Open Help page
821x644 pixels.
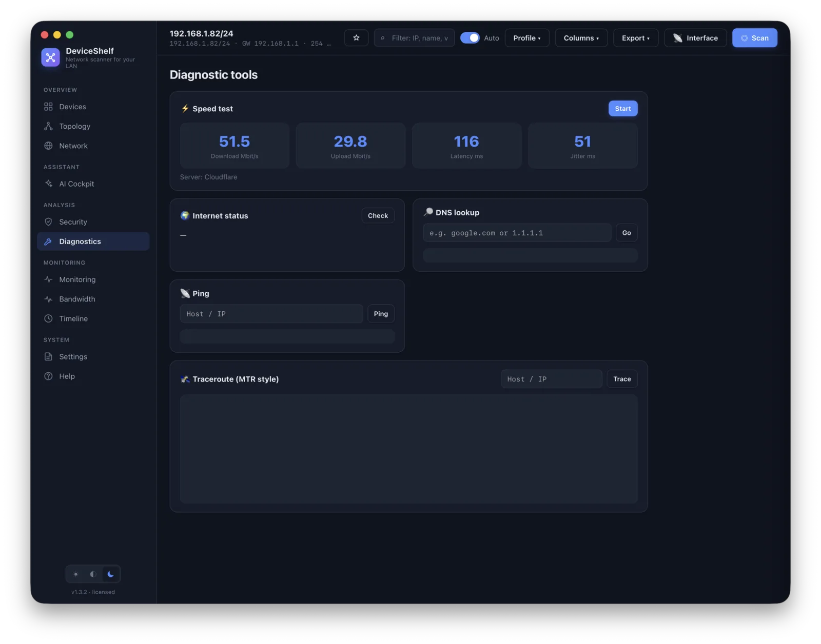pyautogui.click(x=93, y=376)
